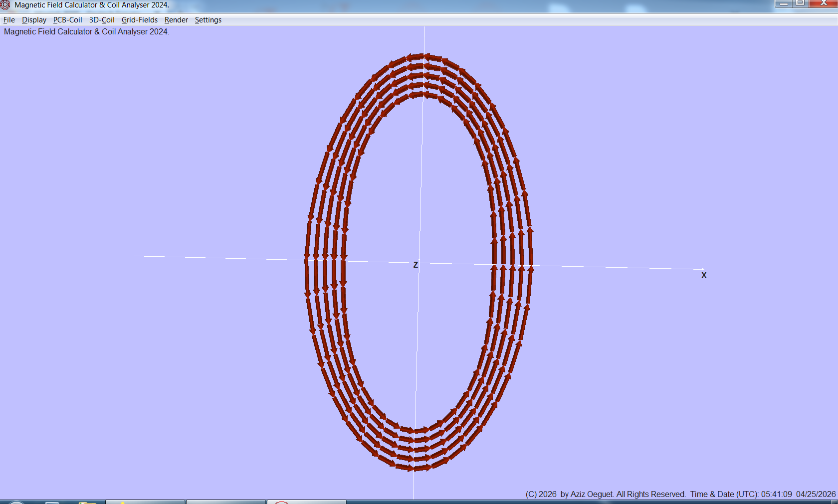Open the PCB-Coil menu
838x504 pixels.
click(x=67, y=20)
